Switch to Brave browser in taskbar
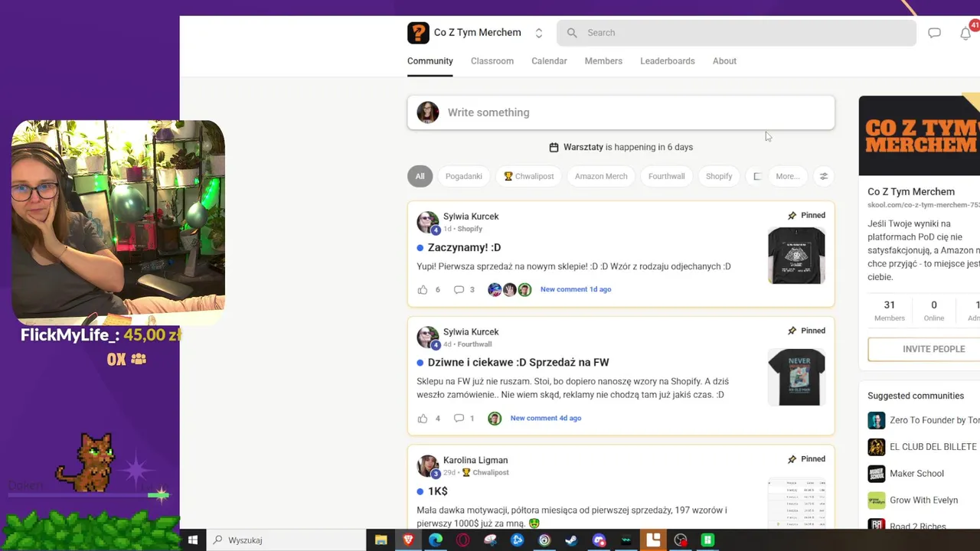 408,540
